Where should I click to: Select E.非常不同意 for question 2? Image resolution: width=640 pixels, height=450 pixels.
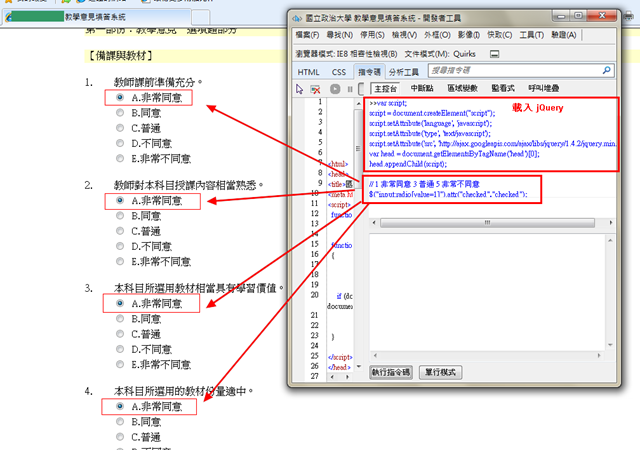click(120, 261)
